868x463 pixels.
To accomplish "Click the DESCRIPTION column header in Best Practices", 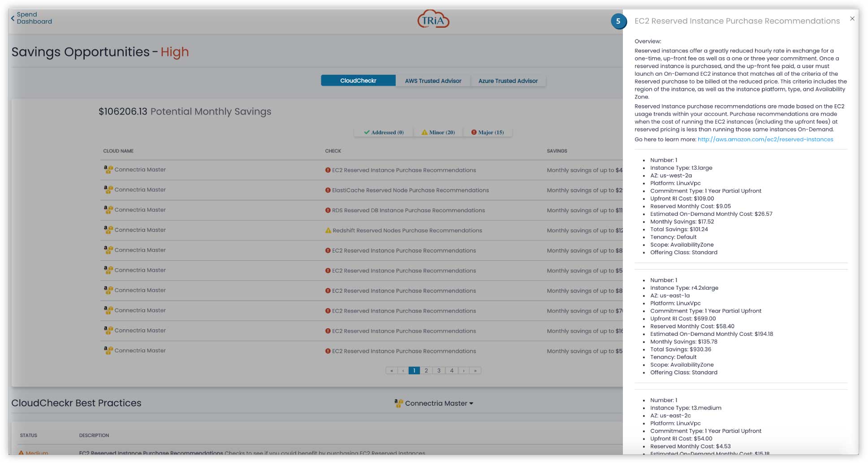I will click(x=94, y=436).
